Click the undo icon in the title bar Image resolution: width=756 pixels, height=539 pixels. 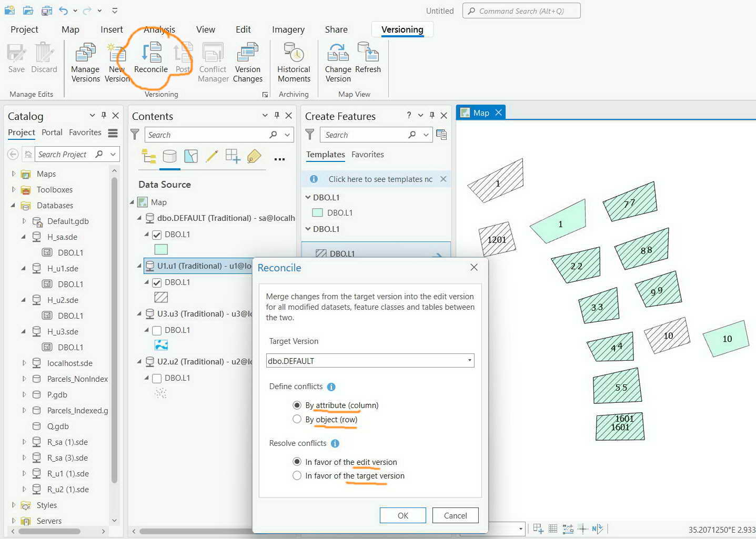(x=64, y=11)
